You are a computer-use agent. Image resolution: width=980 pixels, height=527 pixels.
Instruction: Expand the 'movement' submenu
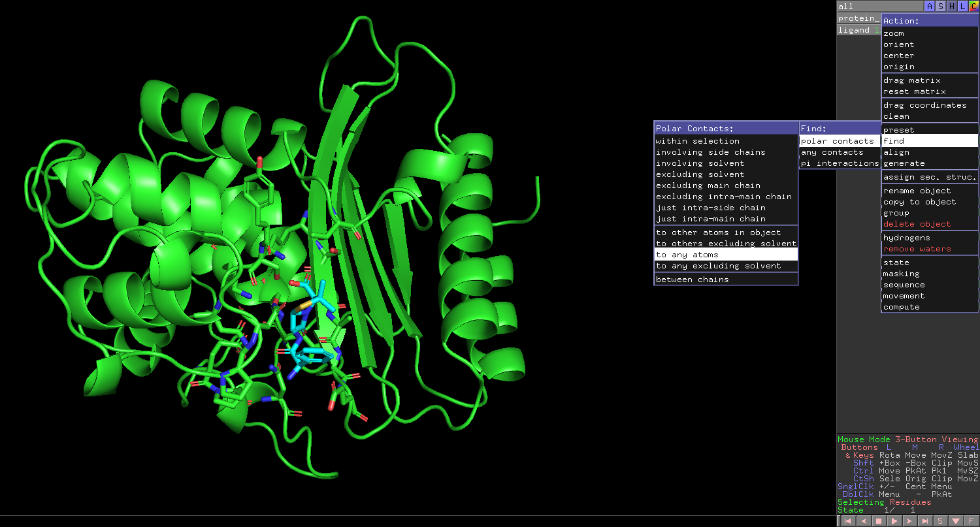(930, 296)
